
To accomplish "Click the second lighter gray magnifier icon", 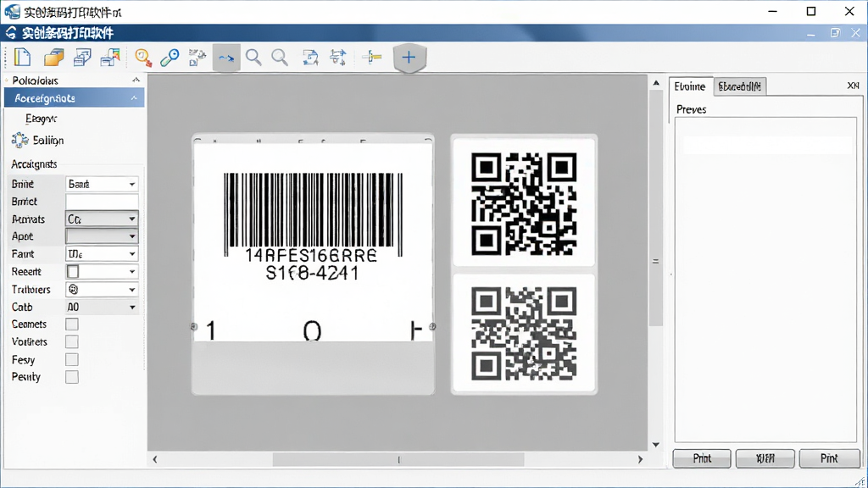I will [x=280, y=58].
